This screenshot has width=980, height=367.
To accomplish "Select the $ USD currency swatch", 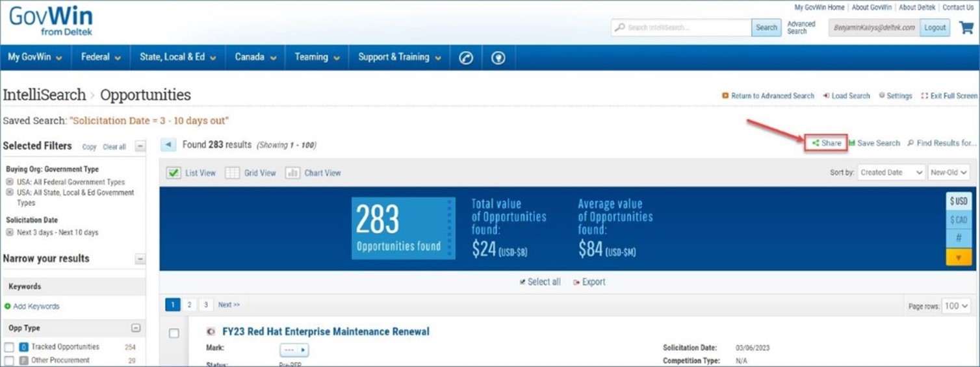I will pos(959,201).
